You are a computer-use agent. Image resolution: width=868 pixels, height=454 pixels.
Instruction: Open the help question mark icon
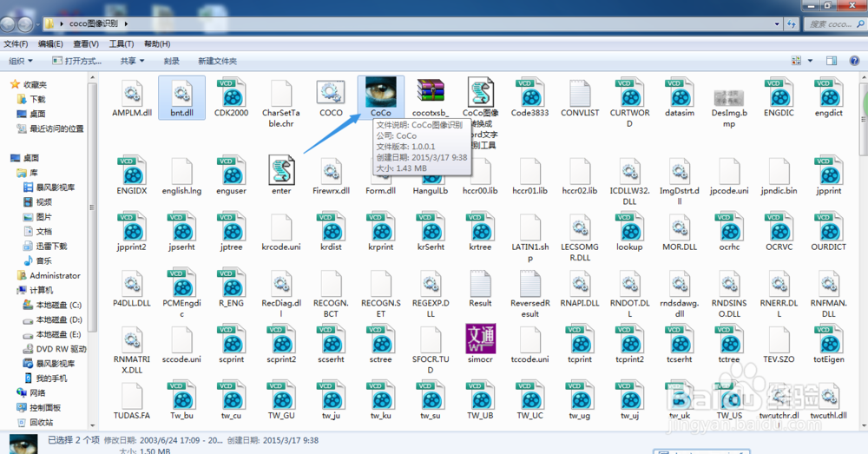[x=854, y=61]
